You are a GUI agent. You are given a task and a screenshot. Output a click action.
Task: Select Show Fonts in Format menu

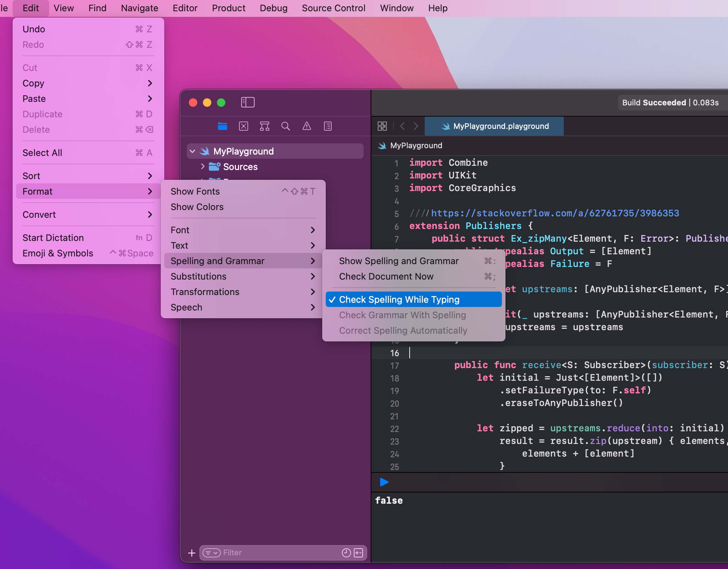[x=243, y=191]
